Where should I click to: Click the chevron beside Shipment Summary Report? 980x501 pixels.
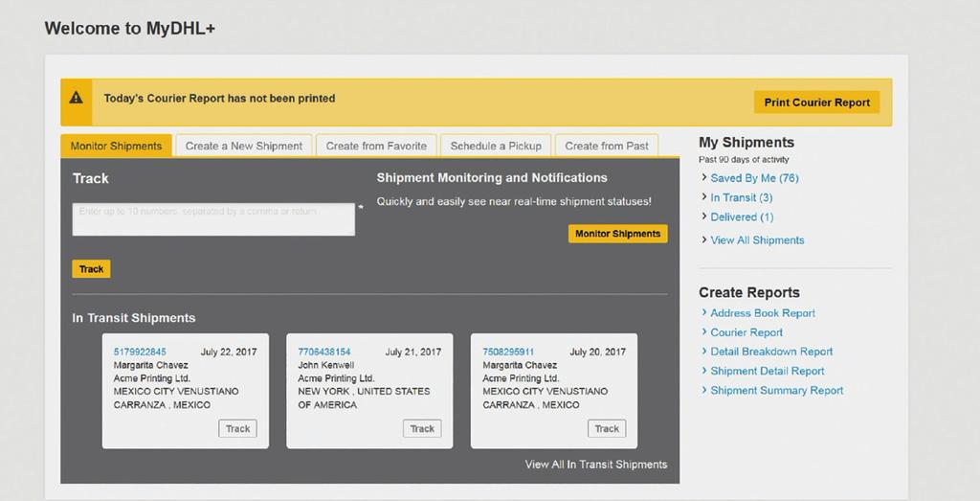point(704,390)
